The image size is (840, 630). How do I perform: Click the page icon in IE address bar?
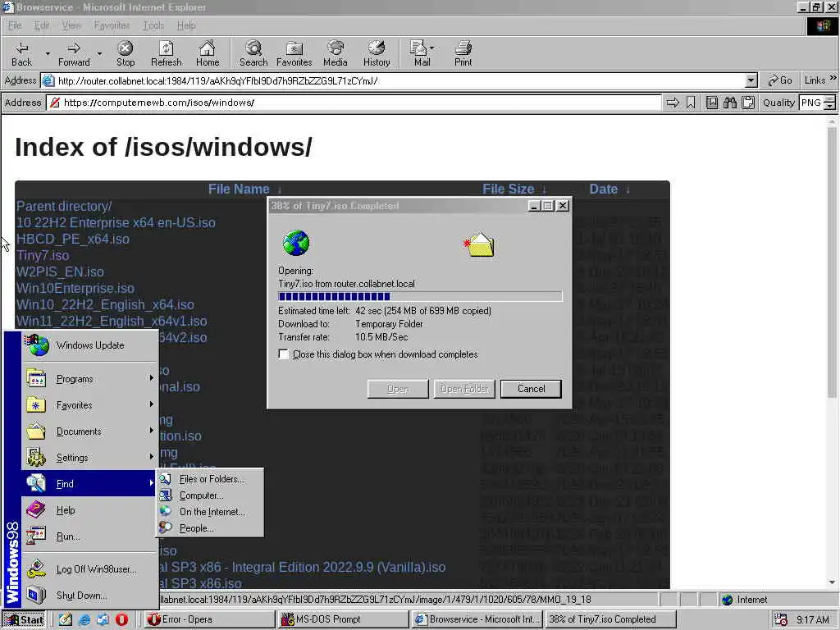48,81
